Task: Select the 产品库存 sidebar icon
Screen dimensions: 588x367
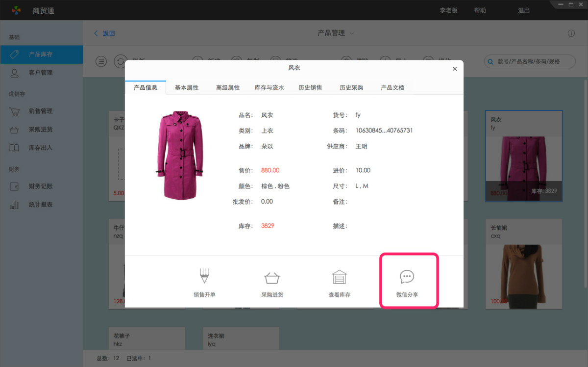Action: pos(15,54)
